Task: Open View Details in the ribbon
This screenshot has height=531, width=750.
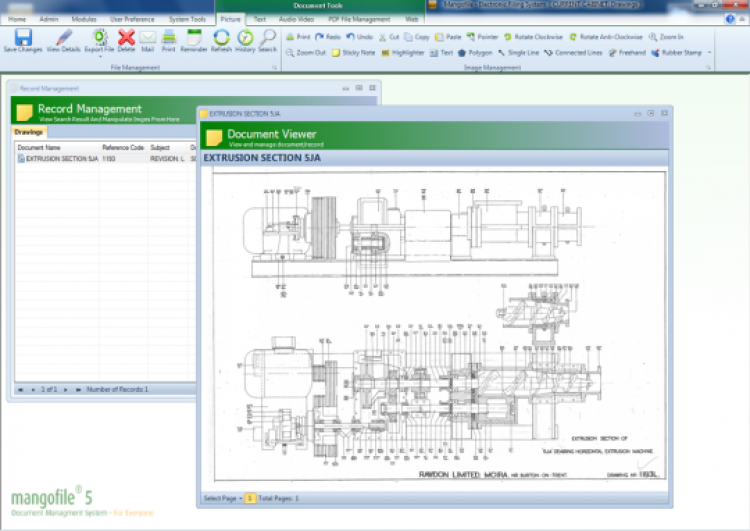Action: 64,38
